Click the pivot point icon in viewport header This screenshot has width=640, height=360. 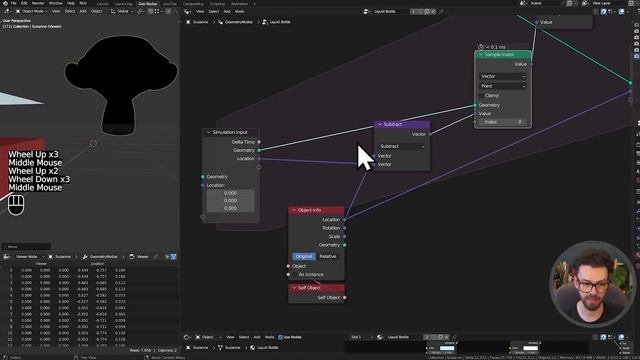(x=140, y=11)
